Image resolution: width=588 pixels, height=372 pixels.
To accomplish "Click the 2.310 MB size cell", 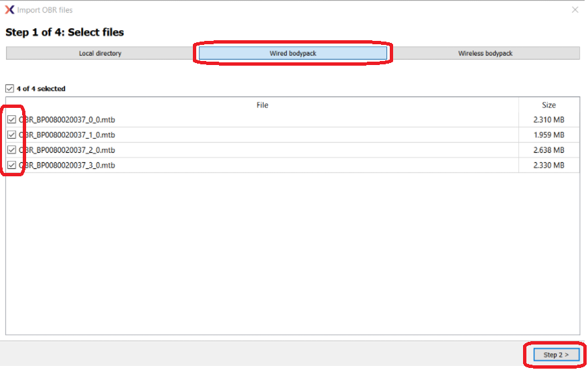I will coord(548,119).
